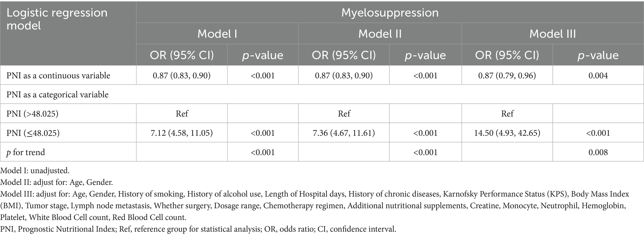Select the Model I column header
Screen dimensions: 644x236
click(x=217, y=34)
